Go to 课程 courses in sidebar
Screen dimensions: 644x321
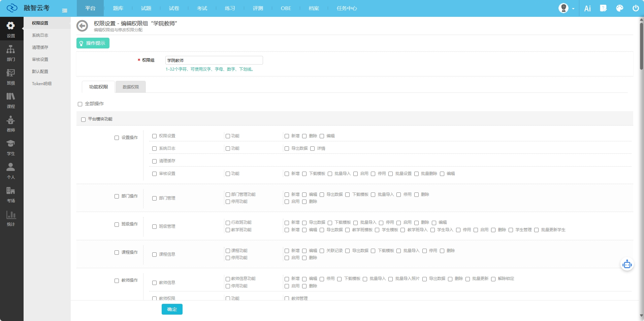(x=11, y=100)
